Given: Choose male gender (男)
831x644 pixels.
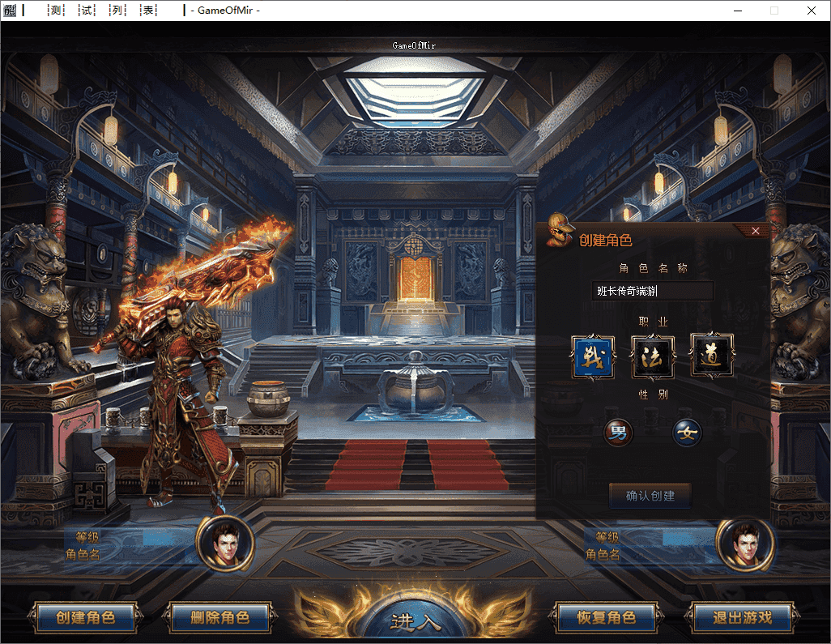Looking at the screenshot, I should pyautogui.click(x=619, y=433).
